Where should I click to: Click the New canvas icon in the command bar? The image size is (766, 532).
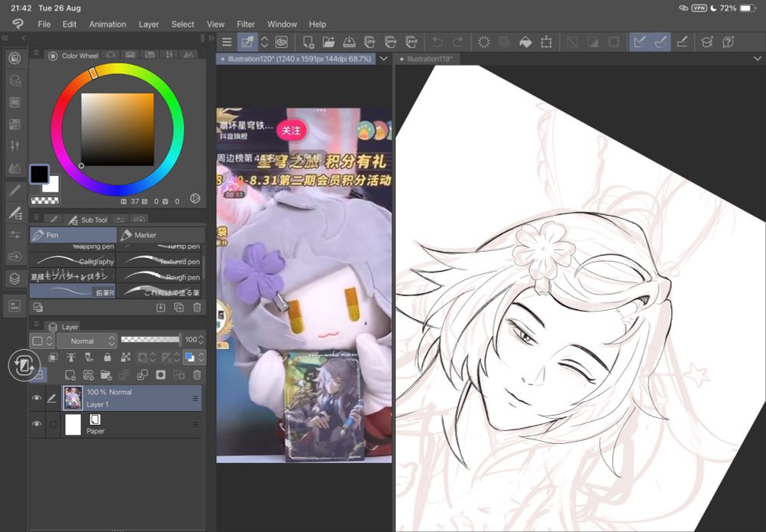pyautogui.click(x=308, y=42)
